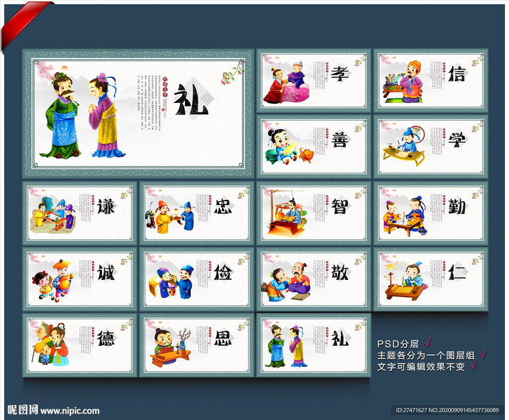
Task: Select the 孝 poster thumbnail
Action: coord(314,81)
